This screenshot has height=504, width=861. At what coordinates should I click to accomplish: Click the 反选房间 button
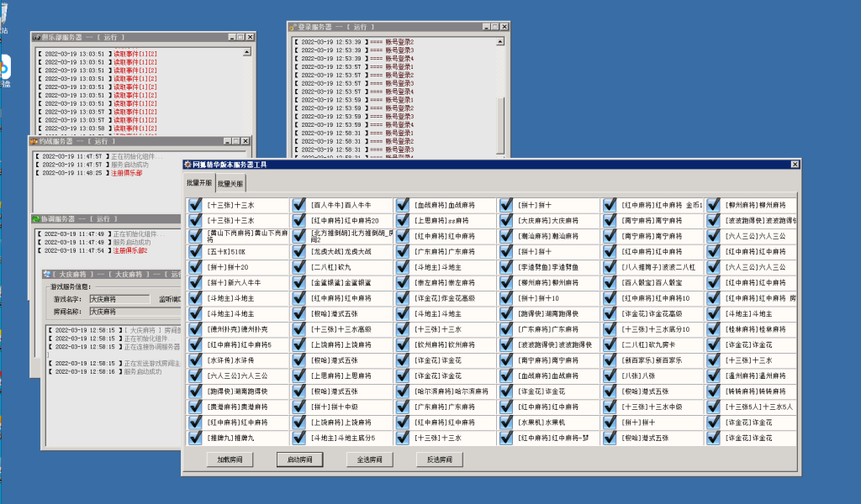click(439, 459)
